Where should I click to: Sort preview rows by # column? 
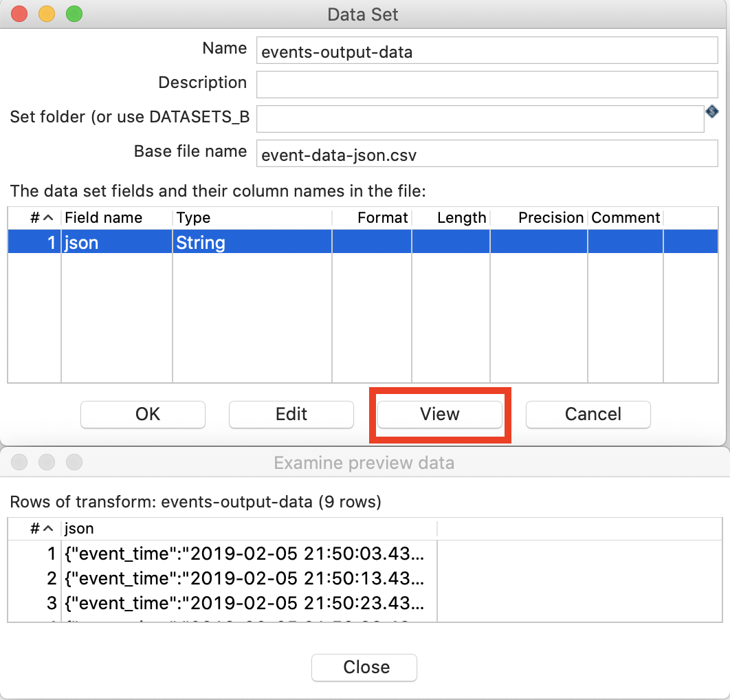(x=35, y=529)
